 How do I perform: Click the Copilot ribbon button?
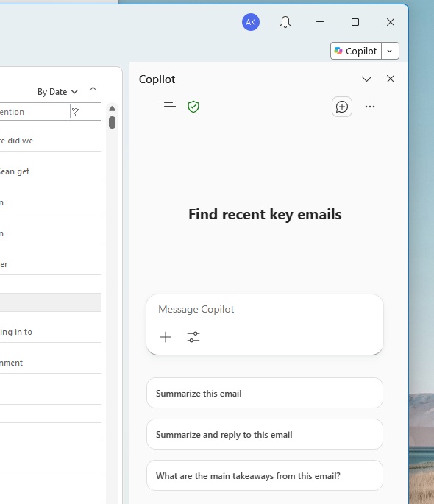(356, 51)
